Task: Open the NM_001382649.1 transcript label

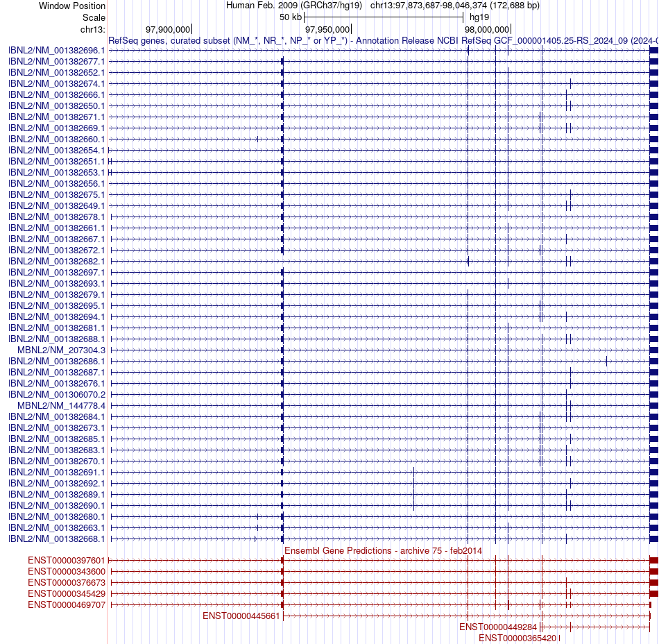Action: click(57, 206)
